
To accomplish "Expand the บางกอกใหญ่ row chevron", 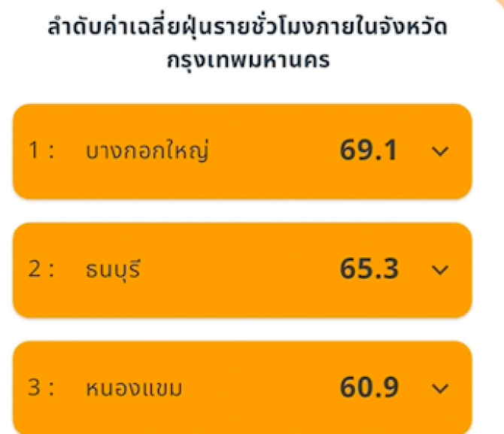I will tap(441, 151).
